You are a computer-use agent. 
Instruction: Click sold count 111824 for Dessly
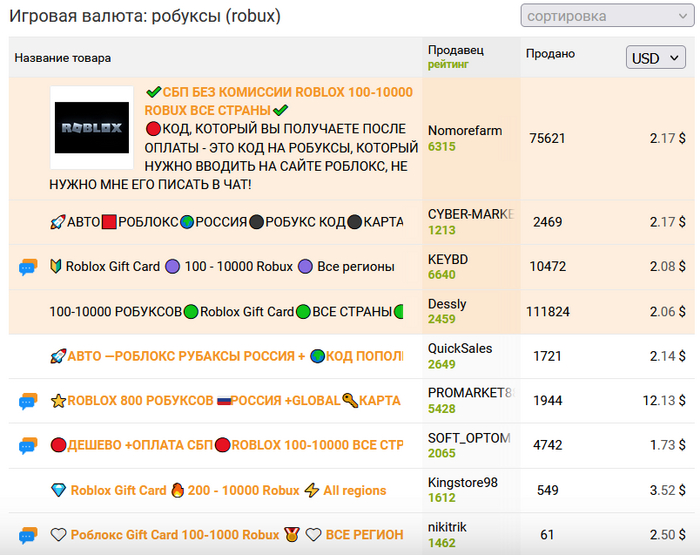pyautogui.click(x=548, y=311)
